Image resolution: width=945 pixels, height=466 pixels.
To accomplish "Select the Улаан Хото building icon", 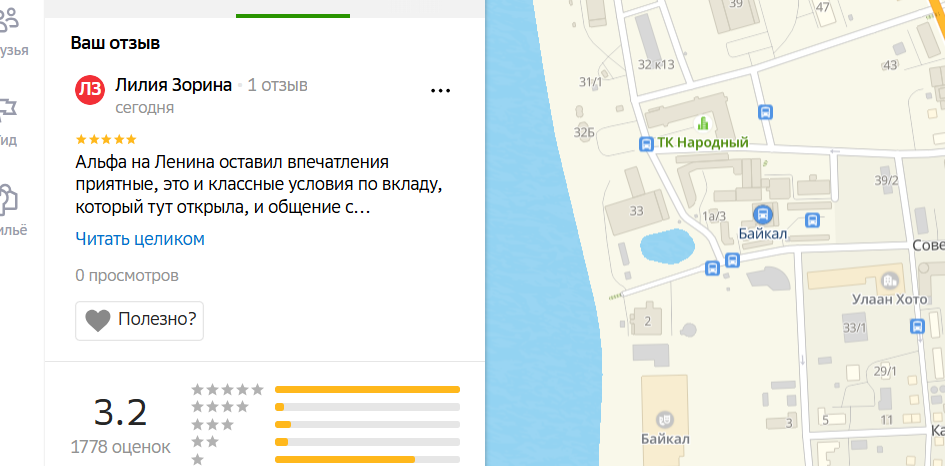I will [x=889, y=280].
